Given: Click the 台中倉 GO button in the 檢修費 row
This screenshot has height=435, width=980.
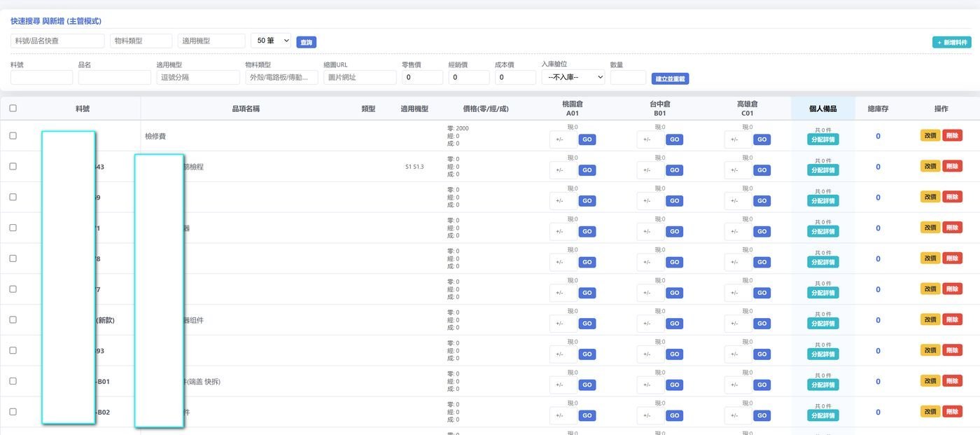Looking at the screenshot, I should coord(674,139).
